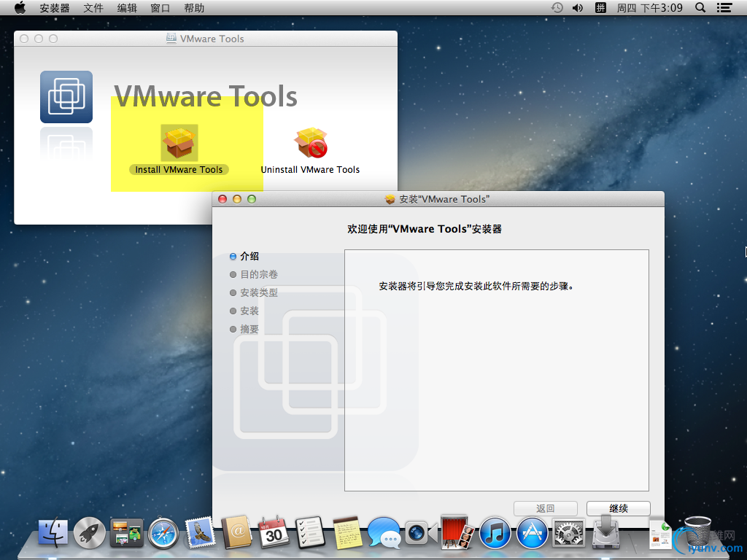
Task: Click the VMware Tools disk window title bar
Action: click(x=206, y=39)
